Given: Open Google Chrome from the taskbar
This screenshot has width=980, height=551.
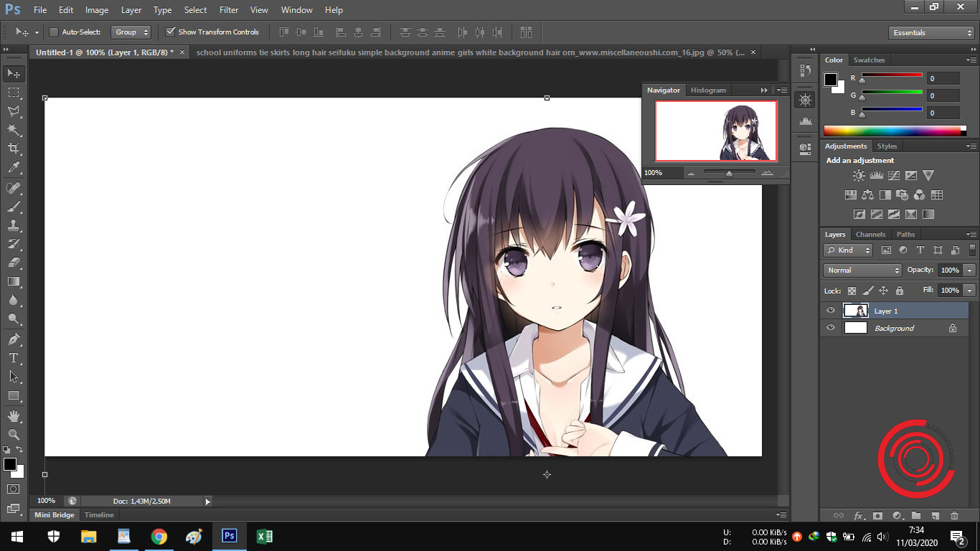Looking at the screenshot, I should pos(159,536).
